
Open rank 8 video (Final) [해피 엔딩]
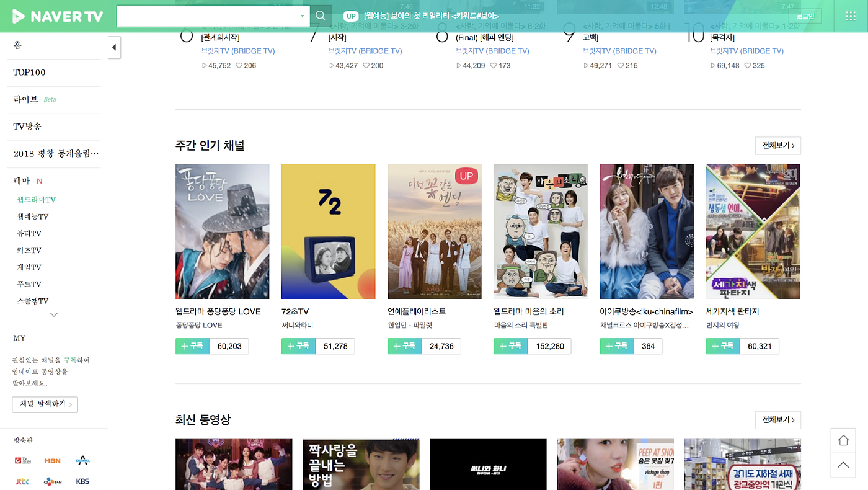pyautogui.click(x=485, y=38)
